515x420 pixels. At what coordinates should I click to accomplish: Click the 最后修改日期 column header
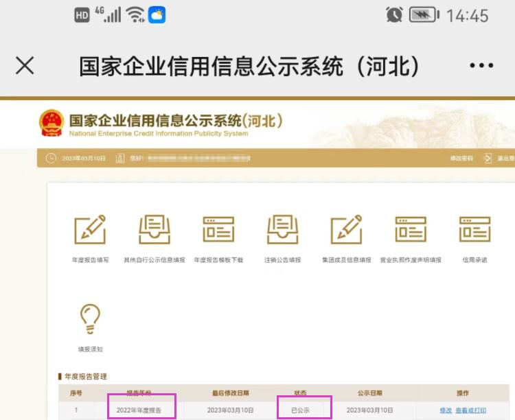(230, 393)
